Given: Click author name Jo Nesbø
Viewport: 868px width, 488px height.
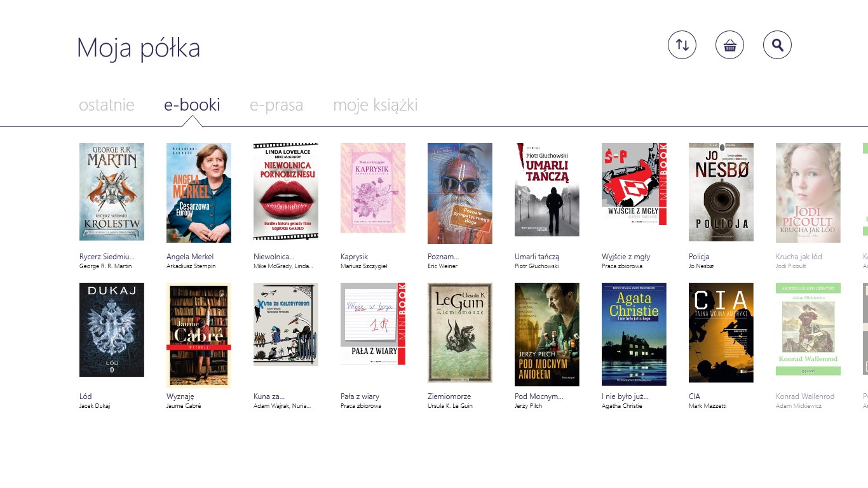Looking at the screenshot, I should tap(702, 266).
